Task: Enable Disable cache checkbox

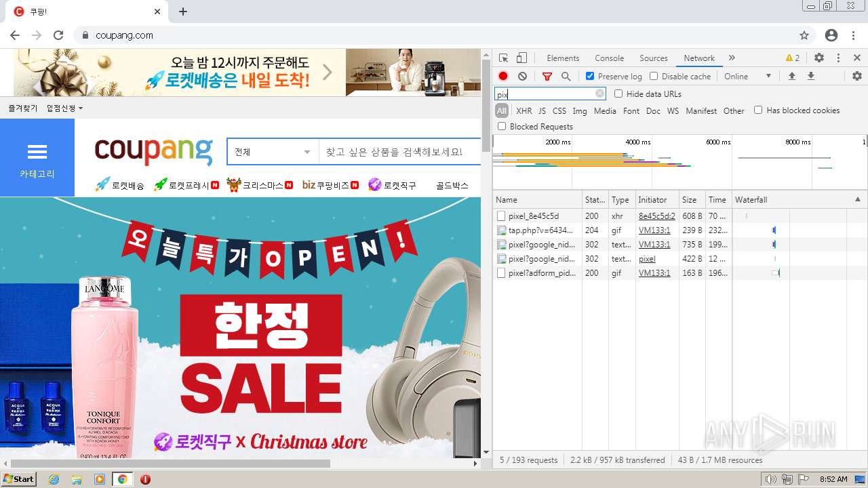Action: (654, 77)
